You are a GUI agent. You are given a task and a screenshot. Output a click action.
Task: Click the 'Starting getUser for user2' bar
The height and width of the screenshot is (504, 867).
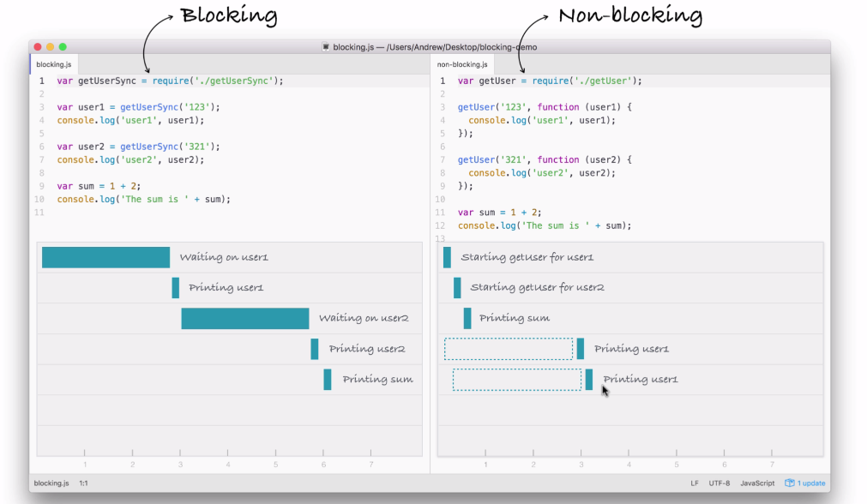[457, 288]
